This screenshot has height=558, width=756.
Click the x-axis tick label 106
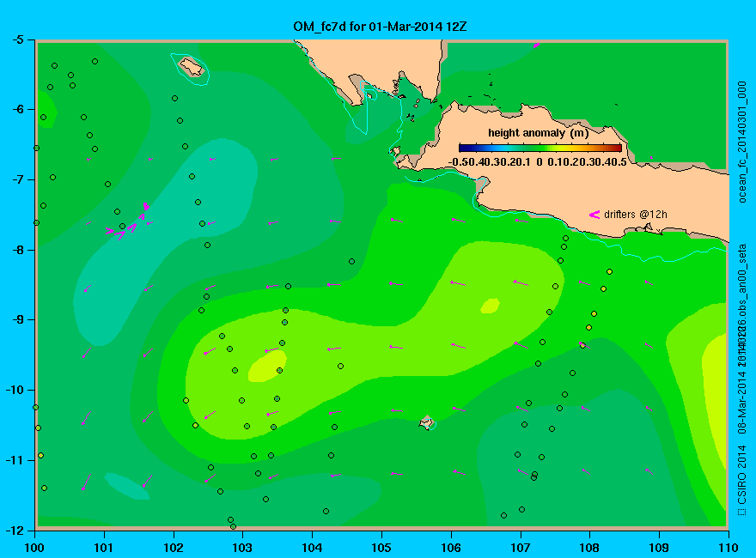[x=451, y=548]
